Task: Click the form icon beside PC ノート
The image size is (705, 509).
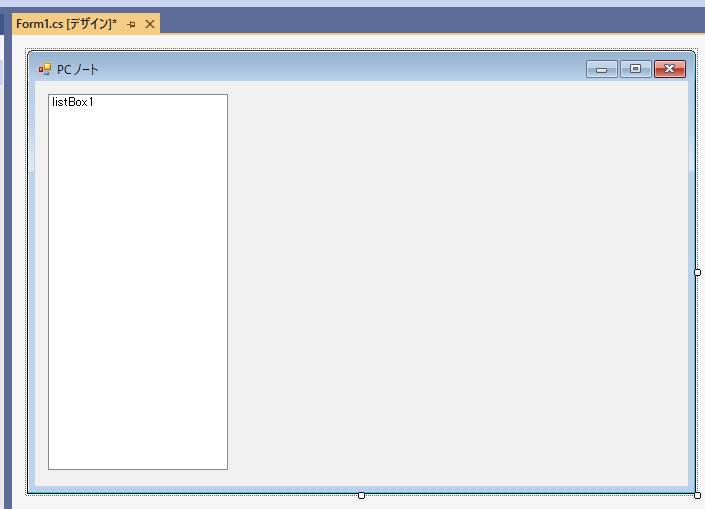Action: tap(44, 69)
